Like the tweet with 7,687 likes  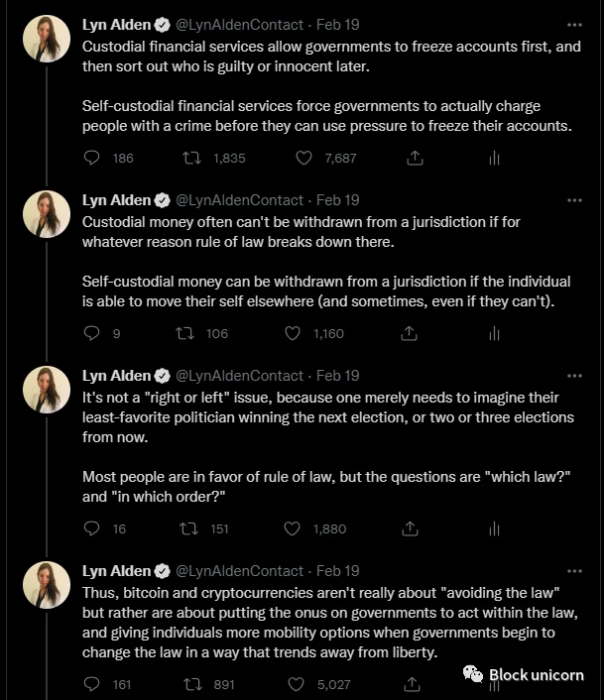point(304,158)
